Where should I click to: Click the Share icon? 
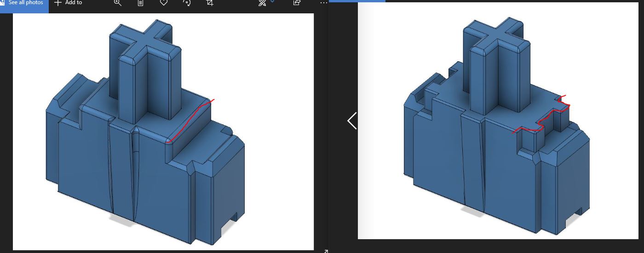[297, 3]
